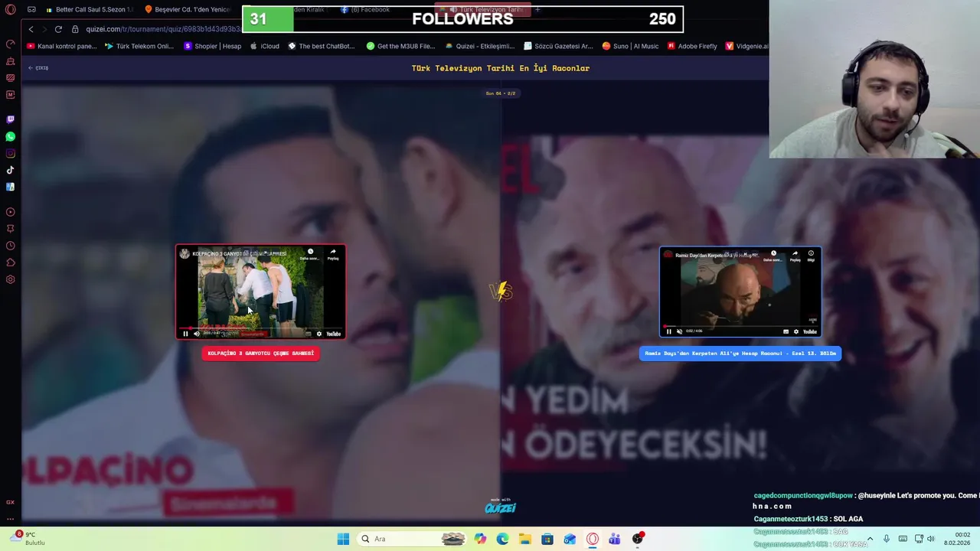Pause the Ramiz Dayı video
This screenshot has height=551, width=980.
pyautogui.click(x=668, y=331)
